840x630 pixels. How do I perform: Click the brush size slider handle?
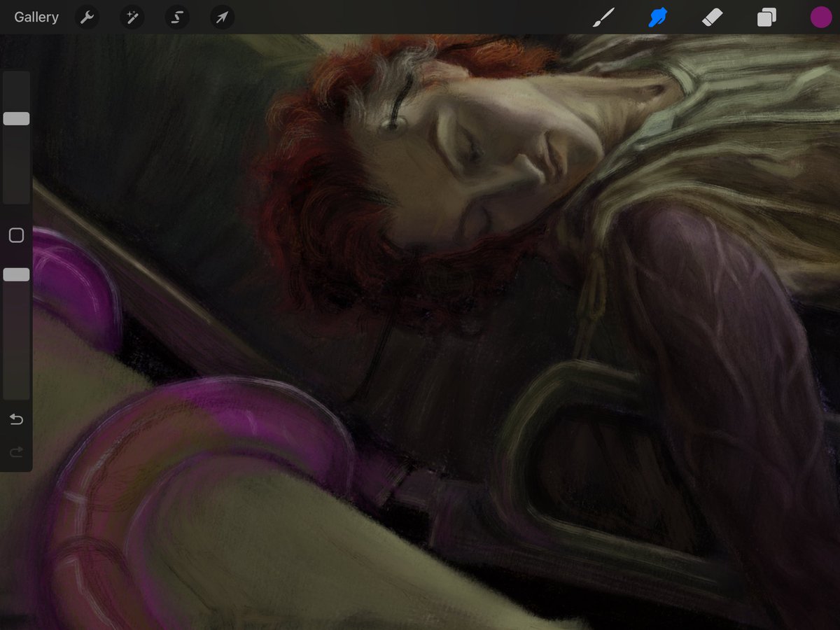tap(16, 118)
